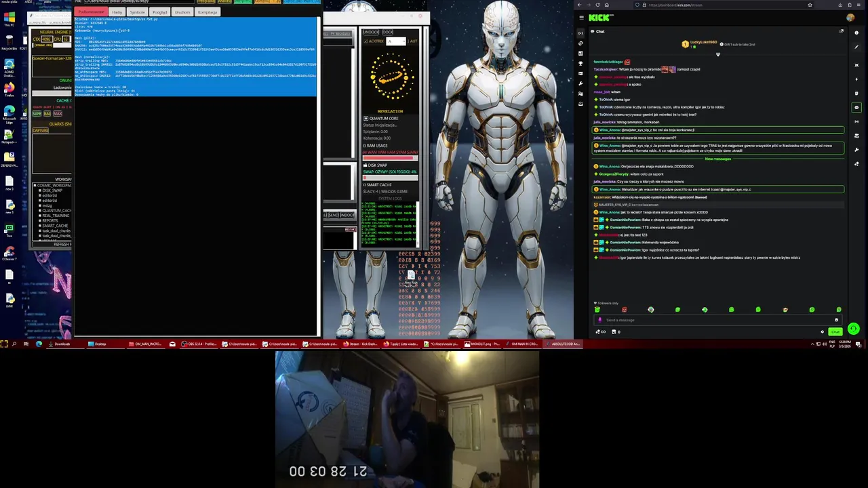This screenshot has width=868, height=488.
Task: Click the CAPTURE button in Quarks panel
Action: (40, 130)
